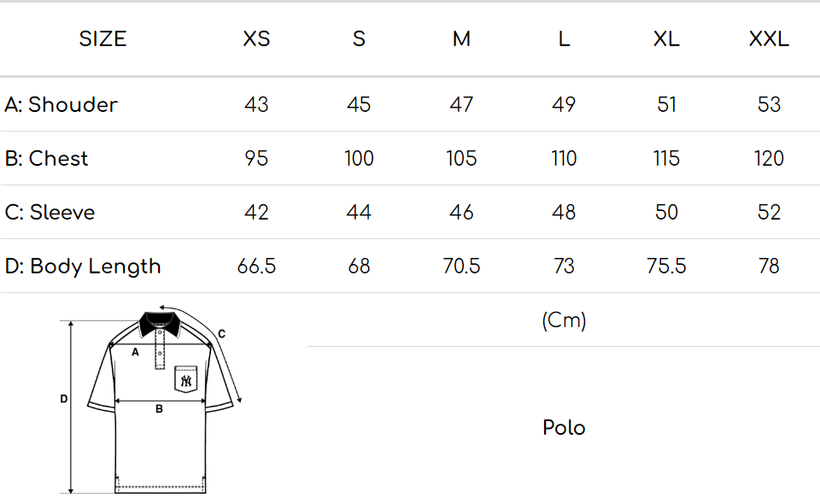Click the Polo product label
820x504 pixels.
564,427
